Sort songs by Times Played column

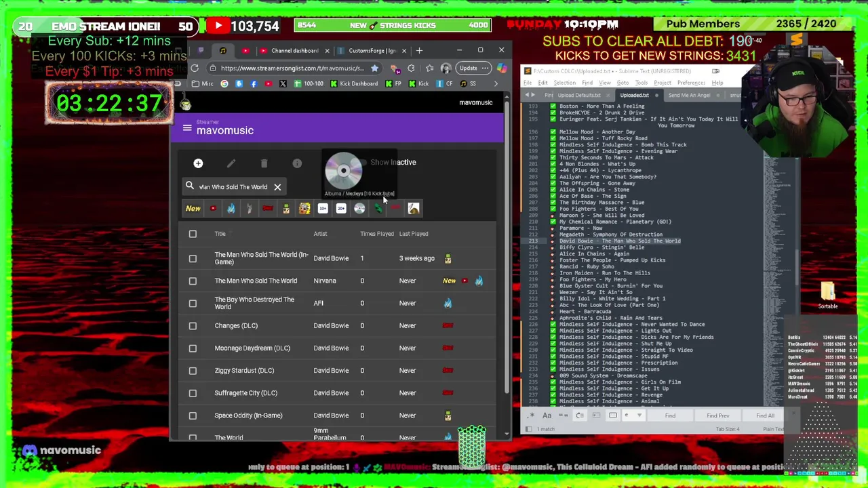377,234
